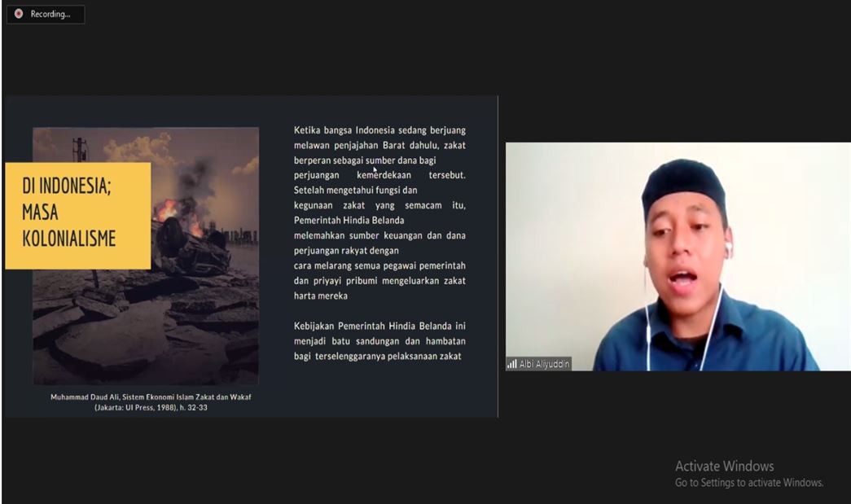Click the "Pemerintah Hindia Belanda" line in first paragraph
Viewport: 851px width, 504px height.
pyautogui.click(x=349, y=220)
